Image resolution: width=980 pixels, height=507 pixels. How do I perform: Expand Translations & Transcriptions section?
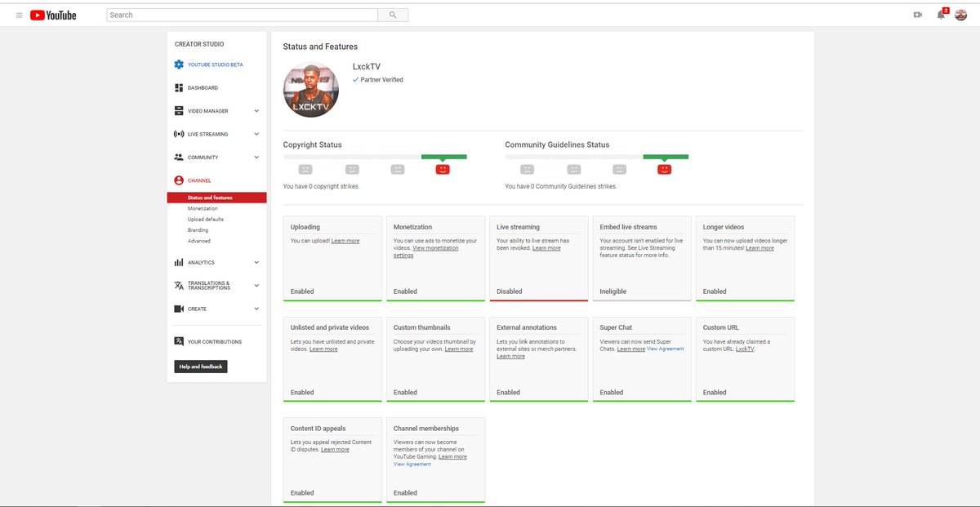click(256, 286)
